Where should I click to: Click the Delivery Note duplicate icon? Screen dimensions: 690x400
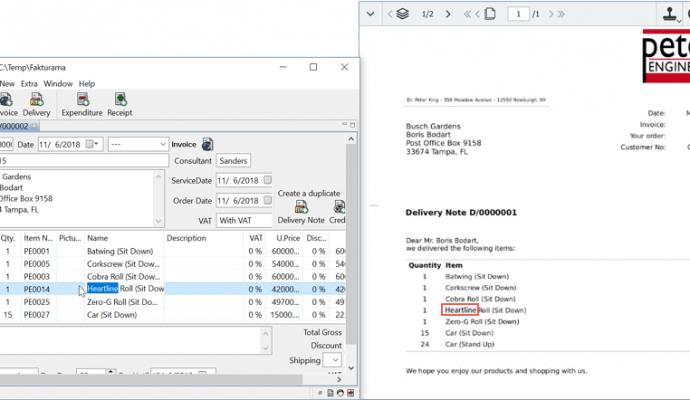(x=299, y=207)
